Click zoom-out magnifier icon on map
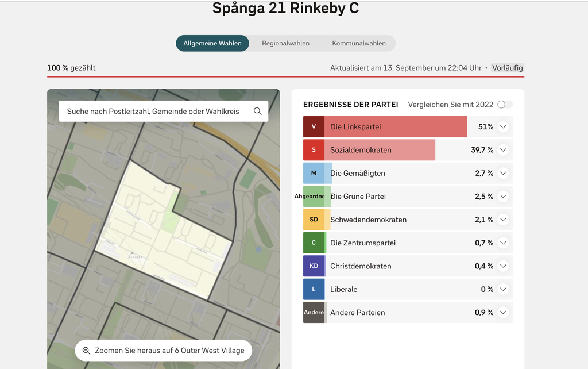The height and width of the screenshot is (369, 588). [x=86, y=351]
